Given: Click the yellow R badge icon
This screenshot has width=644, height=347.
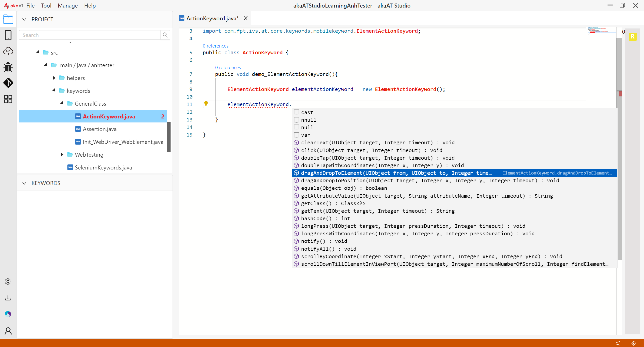Looking at the screenshot, I should pos(633,37).
